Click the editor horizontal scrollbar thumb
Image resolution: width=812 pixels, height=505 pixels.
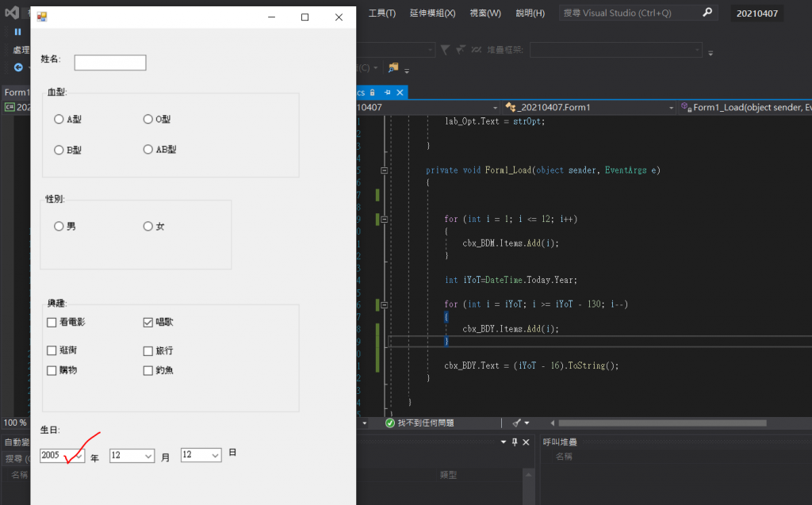[662, 423]
